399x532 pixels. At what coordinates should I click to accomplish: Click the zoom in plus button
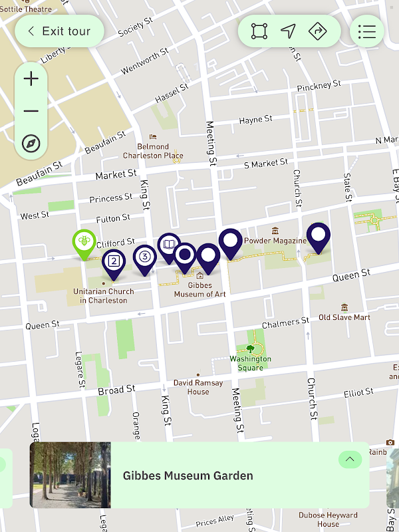click(31, 78)
